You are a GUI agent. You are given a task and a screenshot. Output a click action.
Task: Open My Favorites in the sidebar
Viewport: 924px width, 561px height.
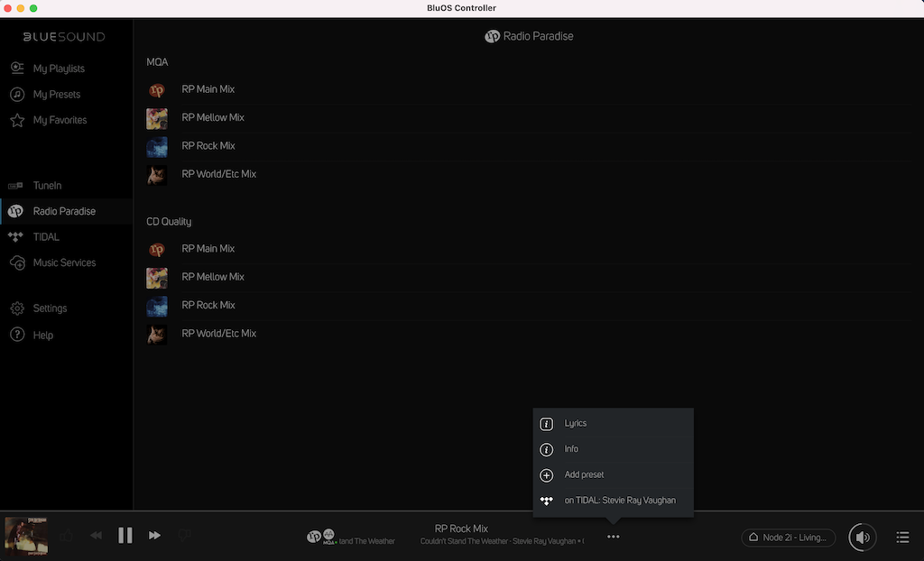tap(66, 120)
